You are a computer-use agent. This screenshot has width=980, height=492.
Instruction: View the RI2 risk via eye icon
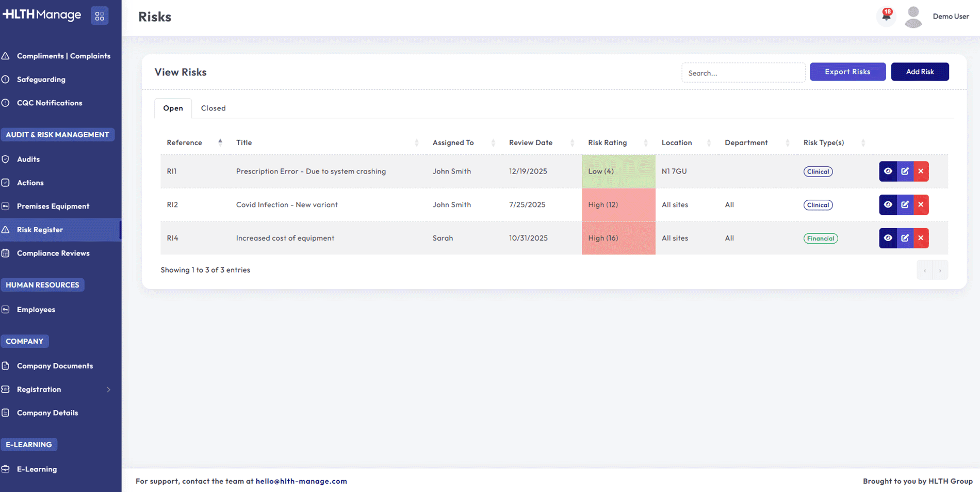point(888,205)
